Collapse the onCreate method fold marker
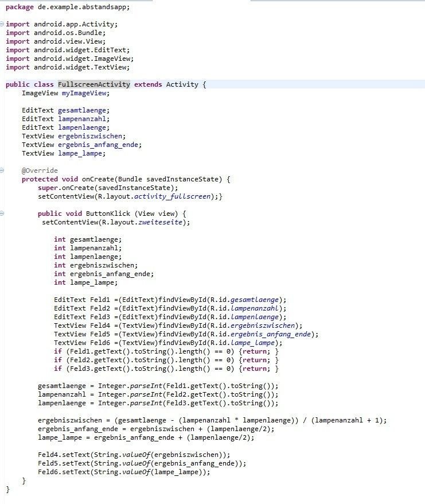The height and width of the screenshot is (504, 425). [x=2, y=170]
